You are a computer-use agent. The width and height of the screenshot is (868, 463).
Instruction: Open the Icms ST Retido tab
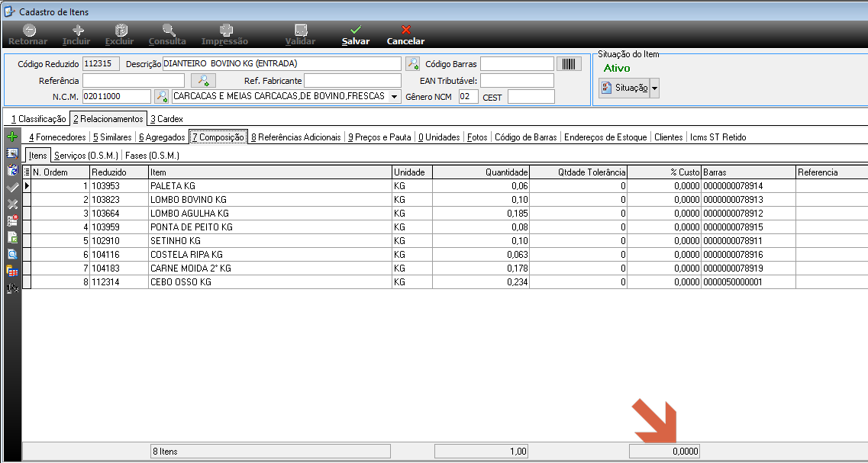pos(718,137)
